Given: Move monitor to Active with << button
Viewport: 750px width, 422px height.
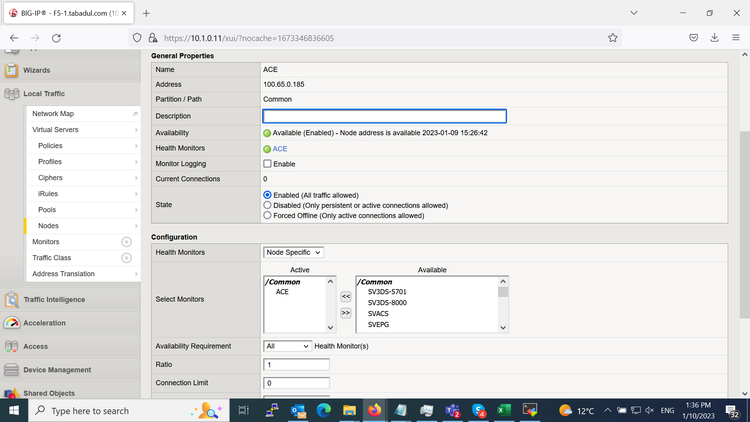Looking at the screenshot, I should point(346,296).
